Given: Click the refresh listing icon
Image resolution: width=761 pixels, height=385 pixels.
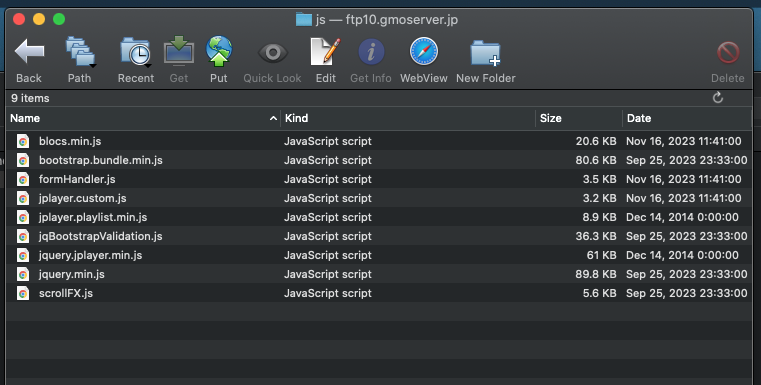Looking at the screenshot, I should pyautogui.click(x=718, y=98).
